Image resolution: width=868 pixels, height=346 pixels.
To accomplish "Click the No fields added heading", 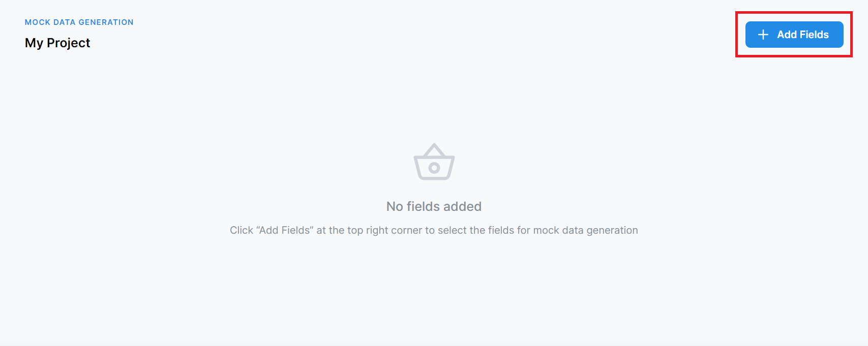I will (x=434, y=206).
